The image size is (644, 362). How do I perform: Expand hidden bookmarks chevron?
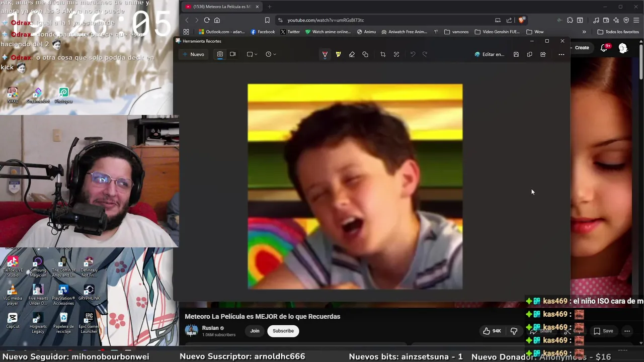584,32
